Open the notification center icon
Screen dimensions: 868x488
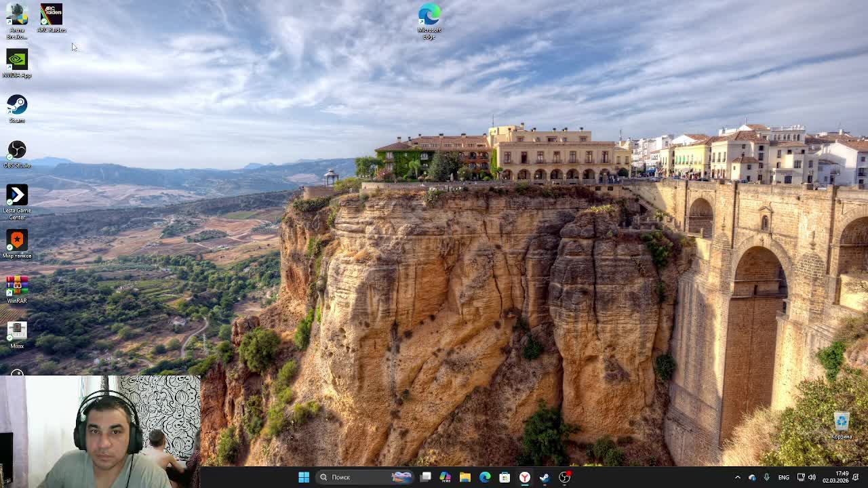(x=856, y=477)
